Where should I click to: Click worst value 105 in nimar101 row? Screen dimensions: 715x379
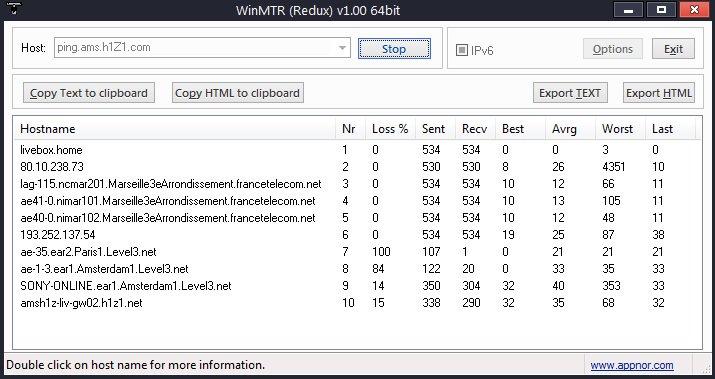(611, 201)
